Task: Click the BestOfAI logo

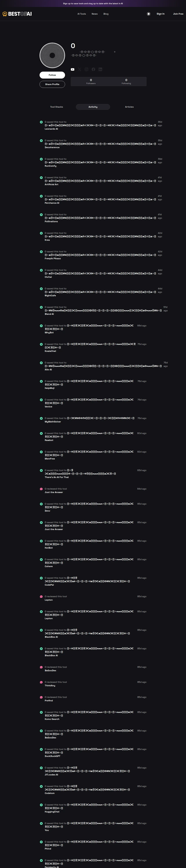Action: [x=17, y=14]
